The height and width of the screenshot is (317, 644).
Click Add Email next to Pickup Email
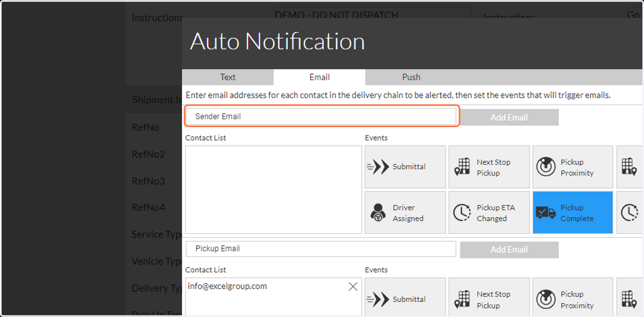point(509,249)
